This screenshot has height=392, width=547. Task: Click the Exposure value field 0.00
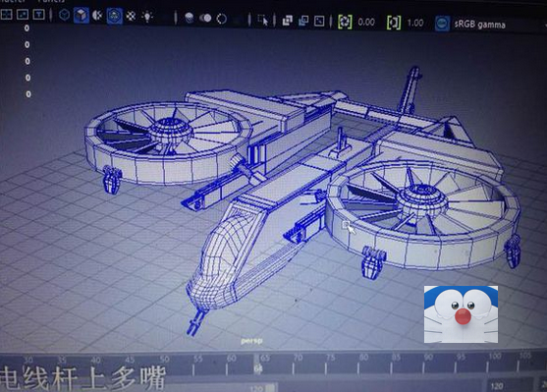tap(366, 23)
